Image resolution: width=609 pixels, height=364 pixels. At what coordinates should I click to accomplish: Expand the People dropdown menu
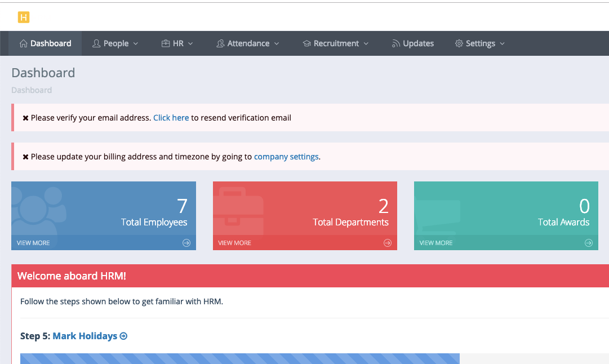tap(135, 43)
